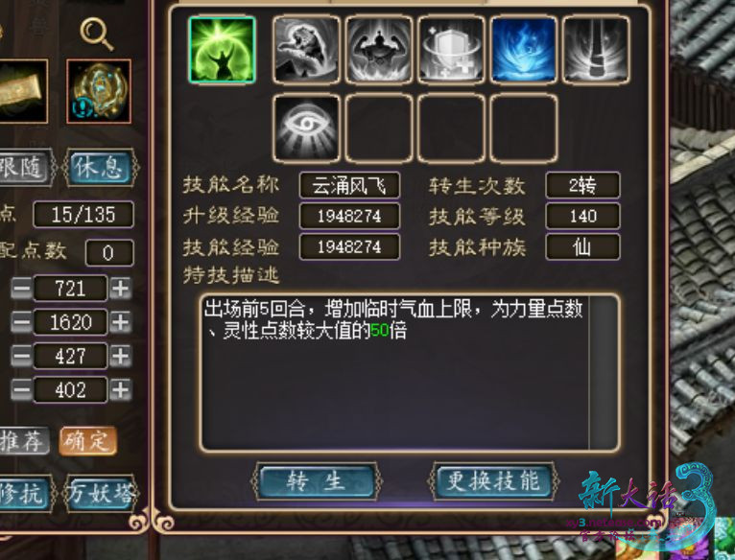The width and height of the screenshot is (735, 560).
Task: Select the muscular warrior skill icon
Action: [x=379, y=50]
